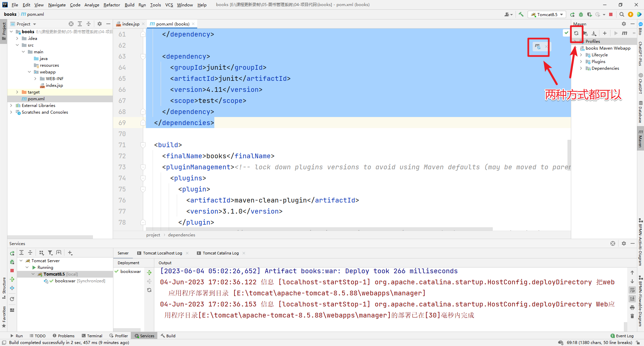This screenshot has height=346, width=644.
Task: Open the Problems tool window
Action: (x=63, y=336)
